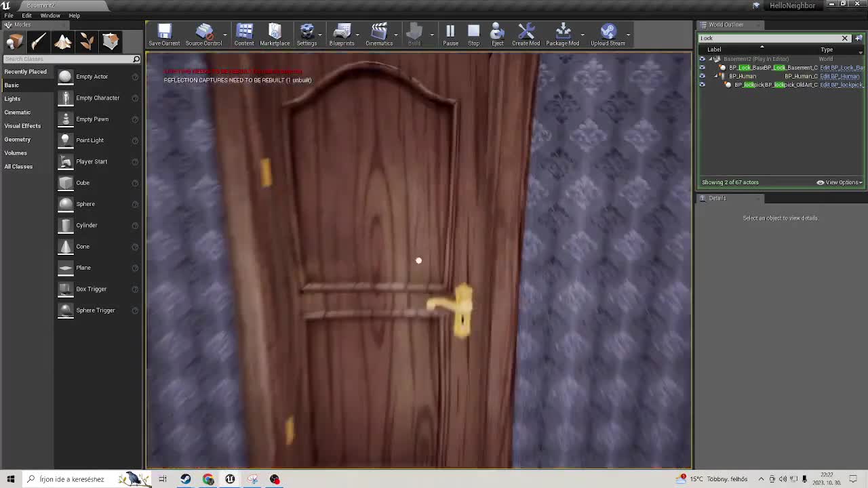Collapse the BP_Human tree node
Screen dimensions: 868x488
(715, 76)
